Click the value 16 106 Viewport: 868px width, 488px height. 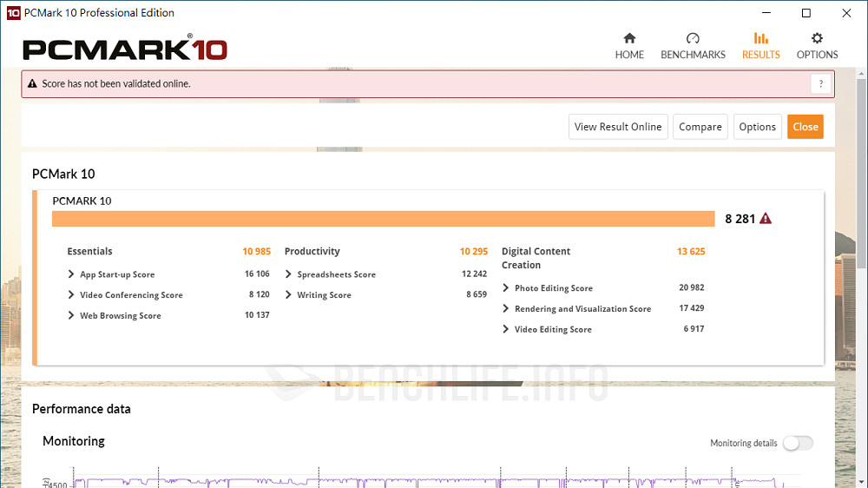pos(257,274)
